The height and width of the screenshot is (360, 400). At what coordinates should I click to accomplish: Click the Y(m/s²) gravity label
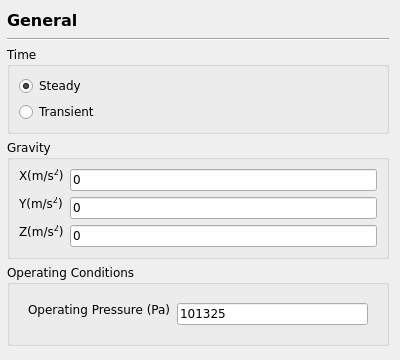(41, 203)
